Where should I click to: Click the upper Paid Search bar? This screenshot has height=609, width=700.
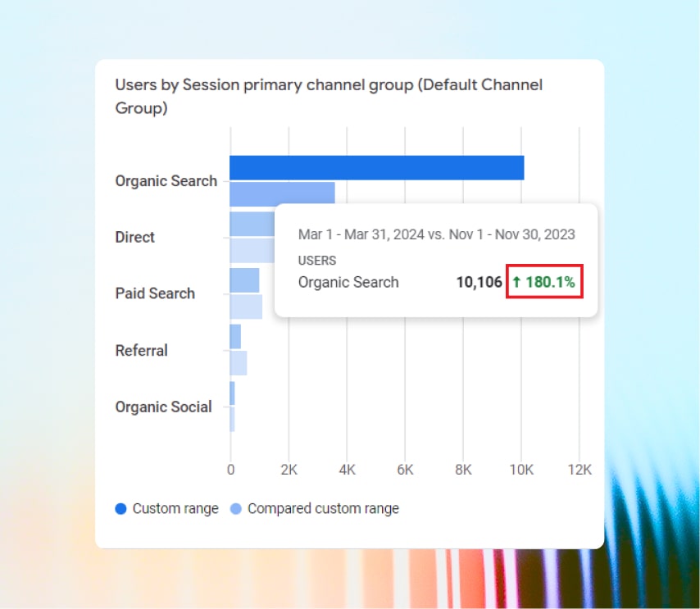tap(244, 280)
